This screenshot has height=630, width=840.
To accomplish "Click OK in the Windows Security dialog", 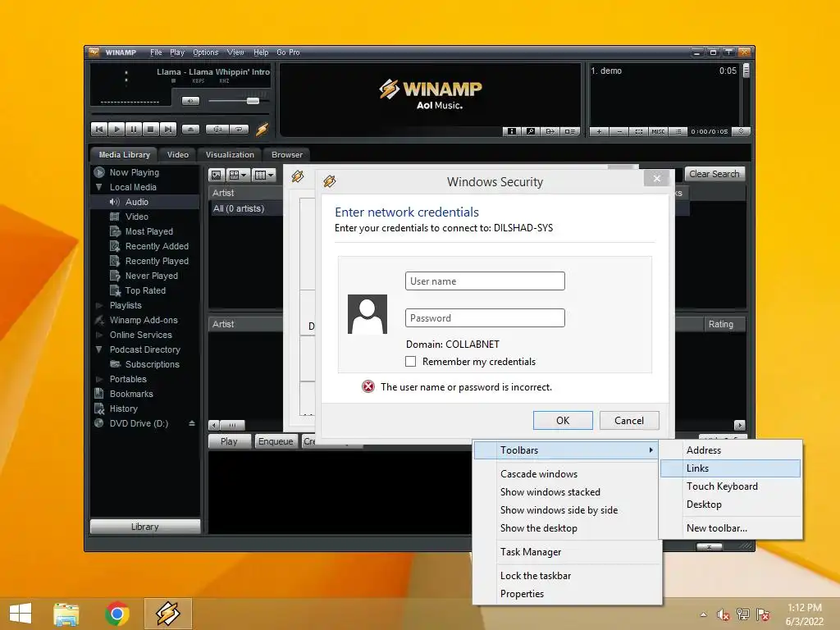I will click(x=563, y=421).
